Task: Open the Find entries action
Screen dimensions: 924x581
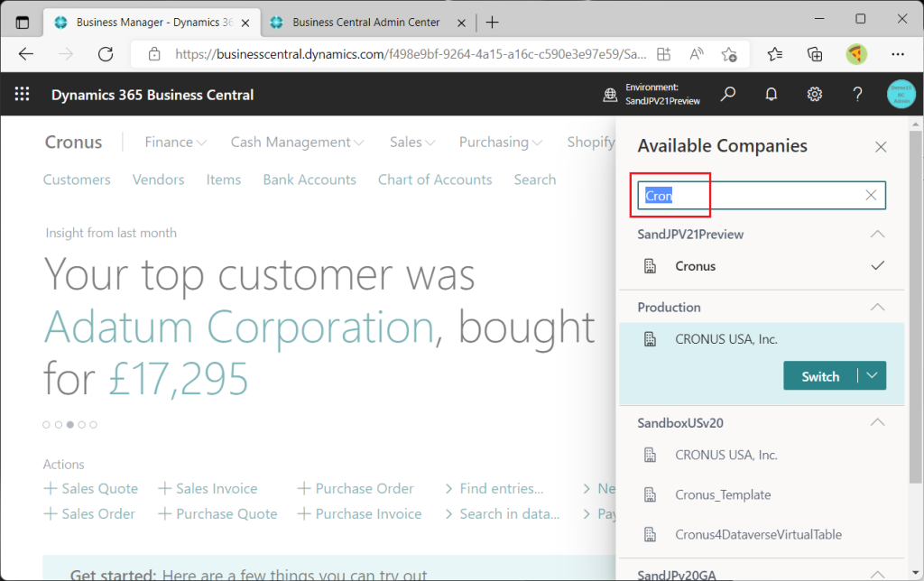Action: pos(494,488)
